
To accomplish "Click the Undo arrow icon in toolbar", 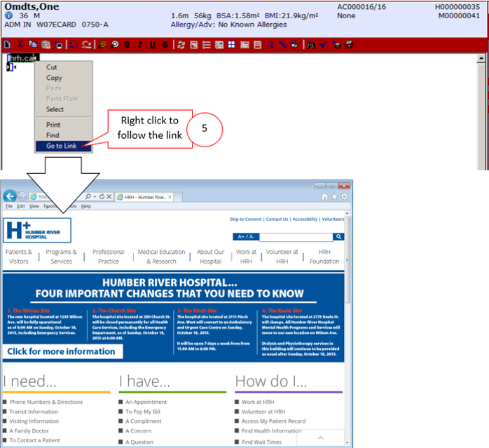I will [74, 45].
